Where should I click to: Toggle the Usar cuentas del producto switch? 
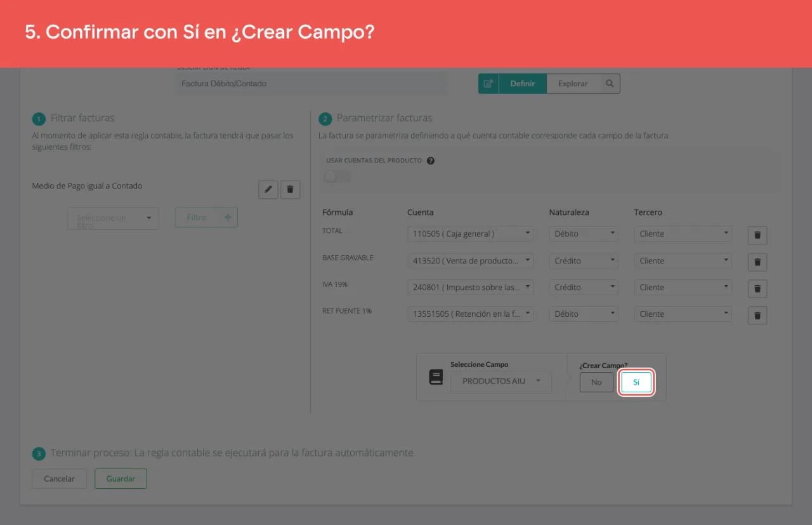[x=337, y=176]
